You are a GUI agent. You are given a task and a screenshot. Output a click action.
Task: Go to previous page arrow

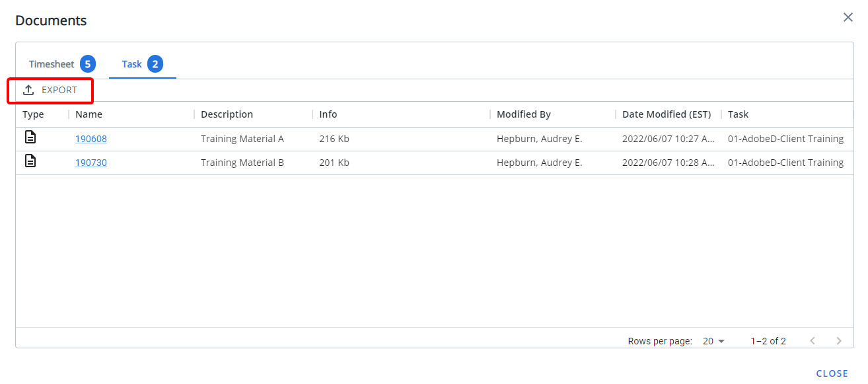(x=813, y=341)
